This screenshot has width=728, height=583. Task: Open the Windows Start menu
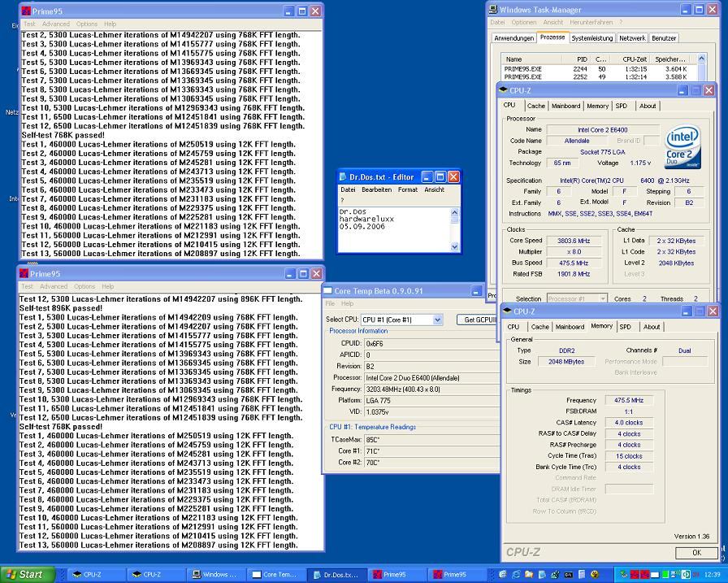pyautogui.click(x=27, y=575)
